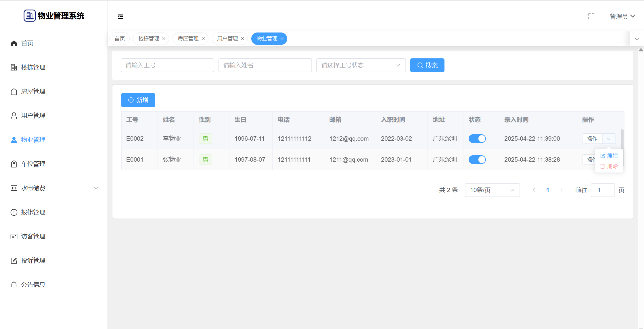Viewport: 644px width, 329px height.
Task: Go to 访客管理 in sidebar
Action: pyautogui.click(x=33, y=236)
